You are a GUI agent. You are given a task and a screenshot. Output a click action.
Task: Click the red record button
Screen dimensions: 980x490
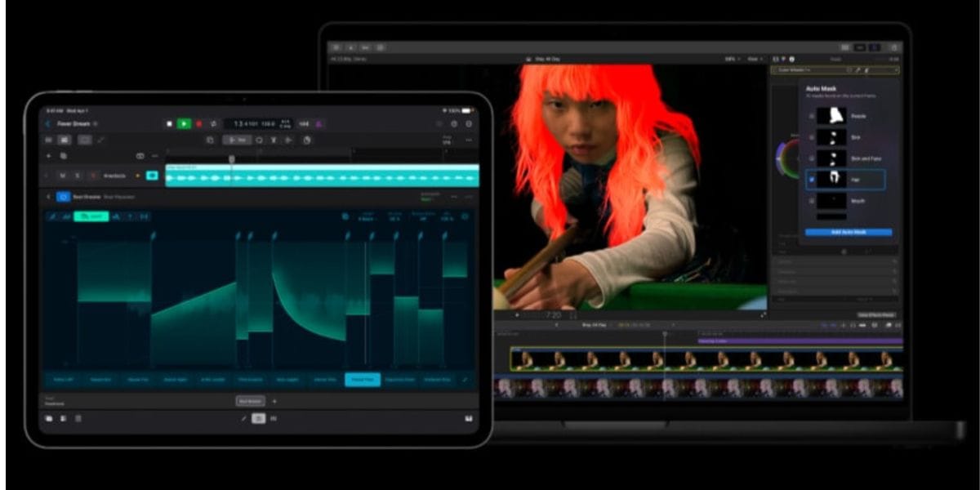pos(198,123)
